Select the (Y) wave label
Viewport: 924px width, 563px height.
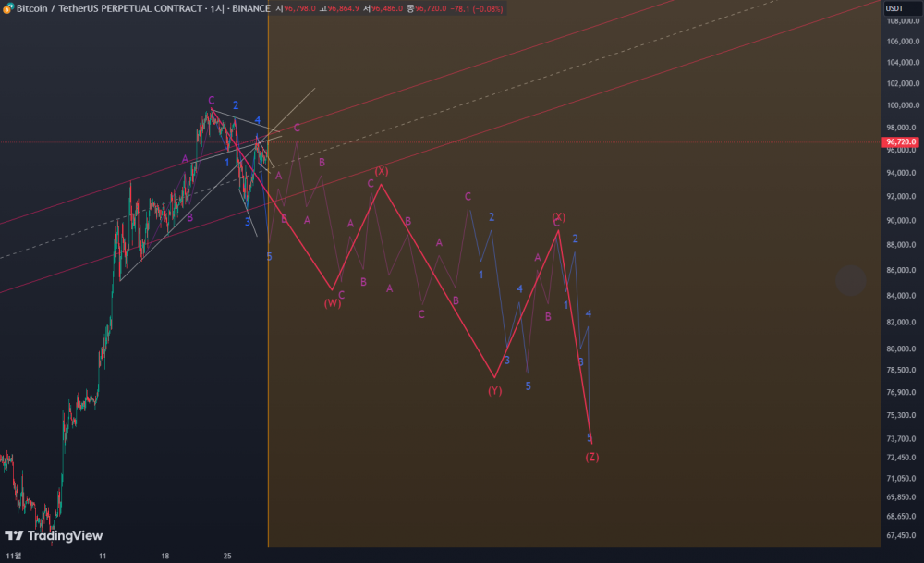(495, 390)
